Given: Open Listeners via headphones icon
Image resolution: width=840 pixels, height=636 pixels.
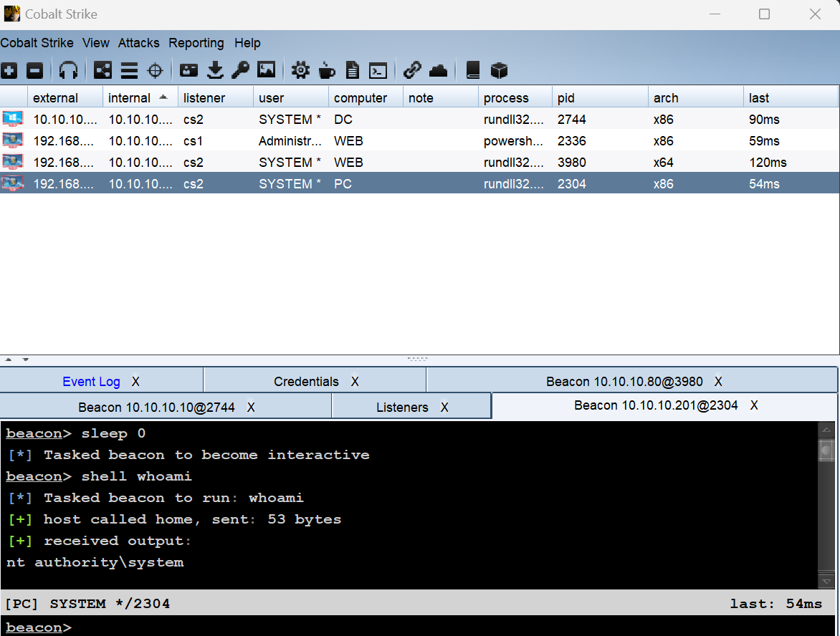Looking at the screenshot, I should [68, 70].
